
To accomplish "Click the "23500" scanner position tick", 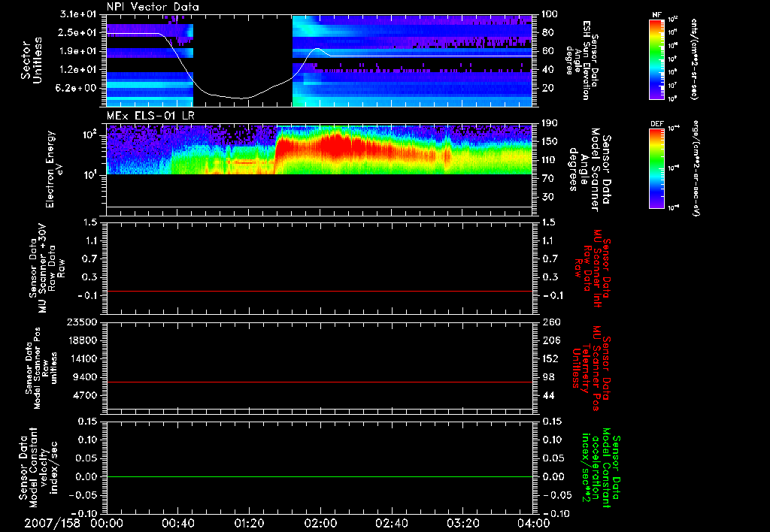I will click(x=82, y=322).
